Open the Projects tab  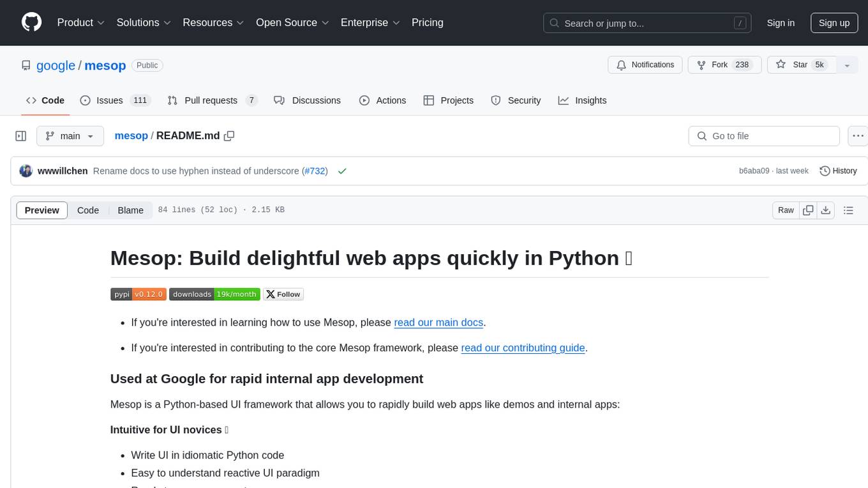[449, 100]
